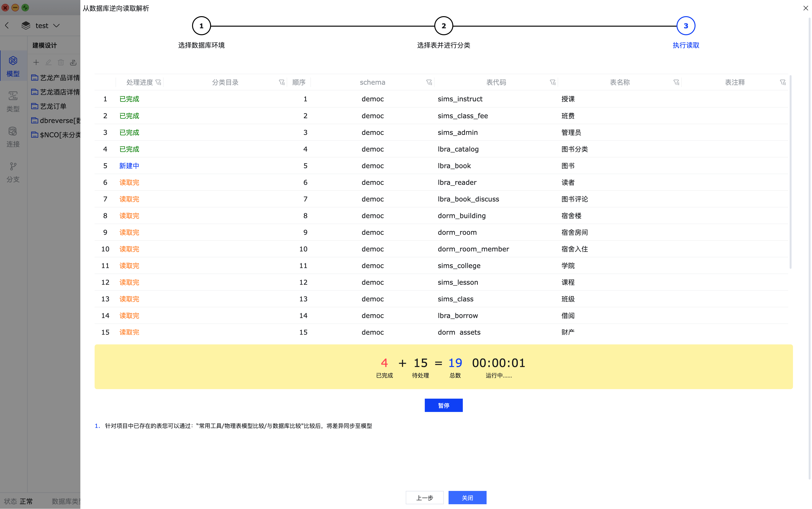Click the 新建中 status in row 5
This screenshot has height=509, width=812.
[x=129, y=166]
